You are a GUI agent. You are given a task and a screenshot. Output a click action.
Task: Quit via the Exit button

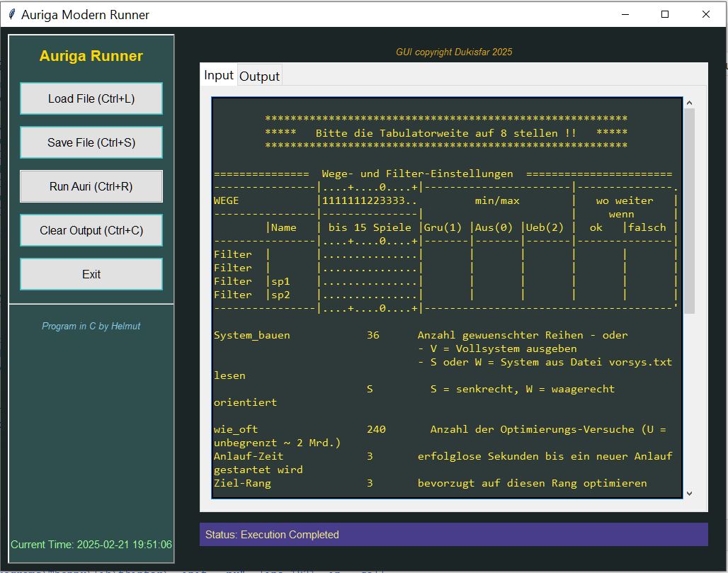point(91,274)
